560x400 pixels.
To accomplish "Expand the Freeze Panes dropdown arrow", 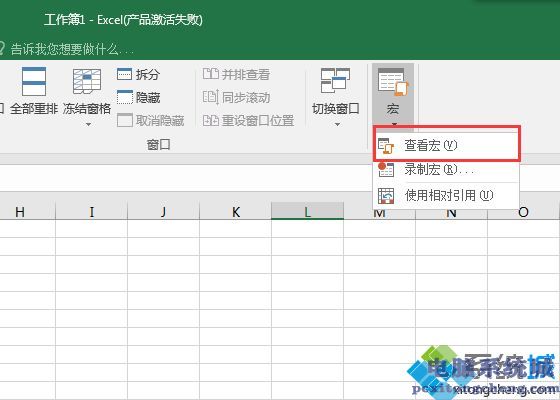I will point(88,124).
